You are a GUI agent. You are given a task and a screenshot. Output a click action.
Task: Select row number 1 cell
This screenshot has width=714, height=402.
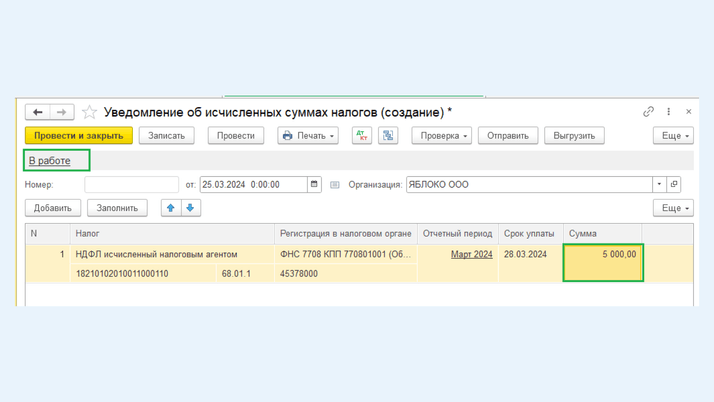pos(48,263)
